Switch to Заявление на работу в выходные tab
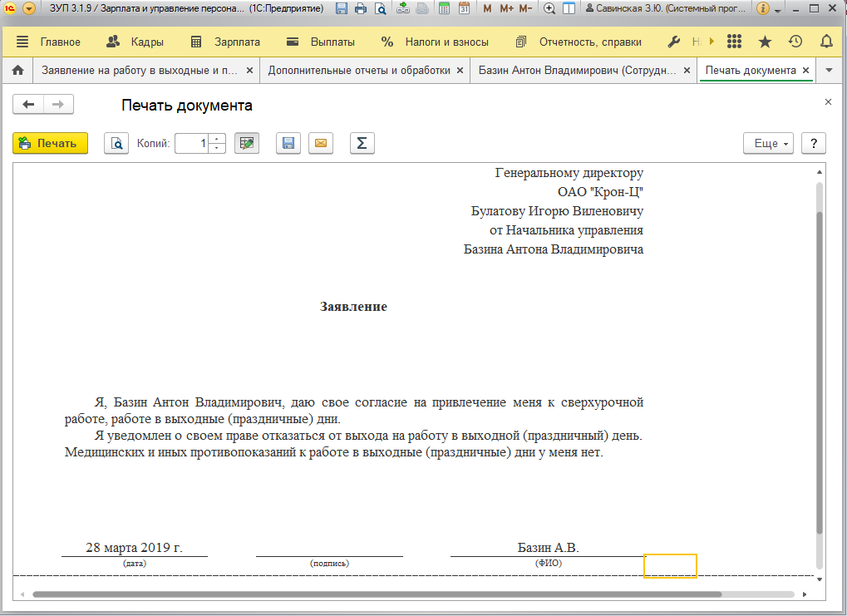847x616 pixels. 140,70
